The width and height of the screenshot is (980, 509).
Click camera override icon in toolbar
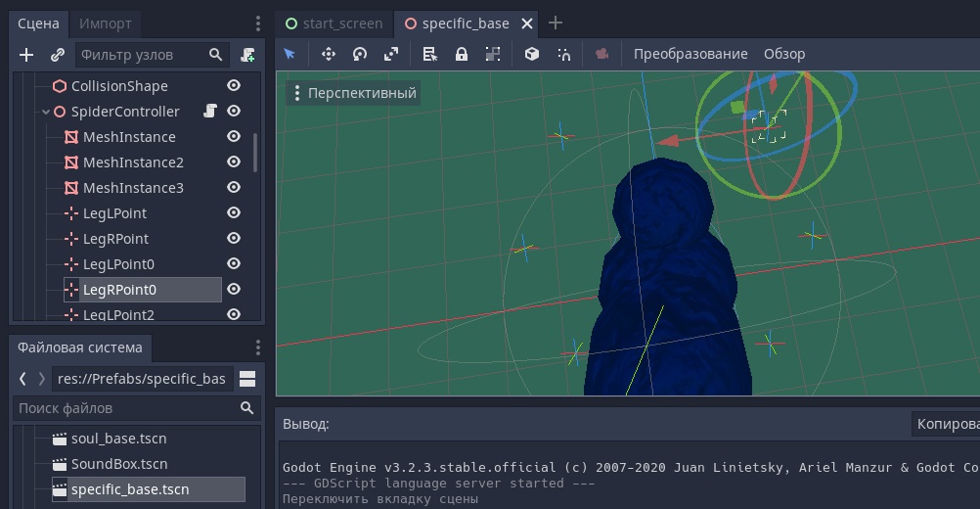click(601, 54)
